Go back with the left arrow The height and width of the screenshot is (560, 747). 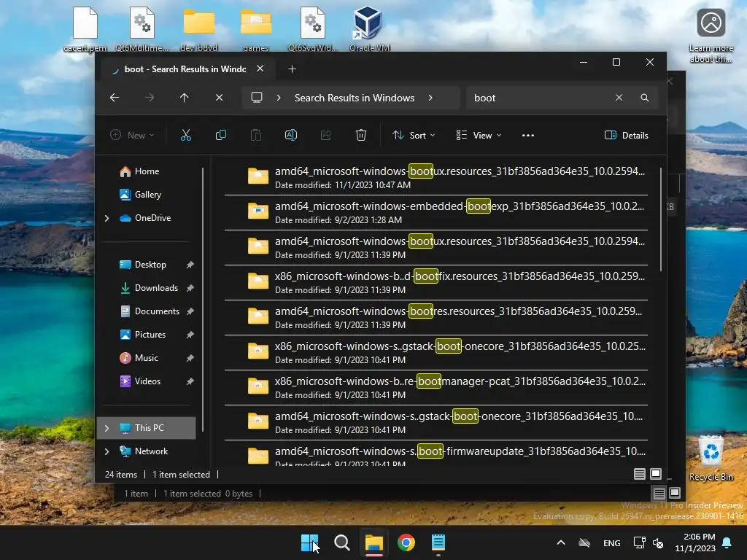click(x=115, y=98)
